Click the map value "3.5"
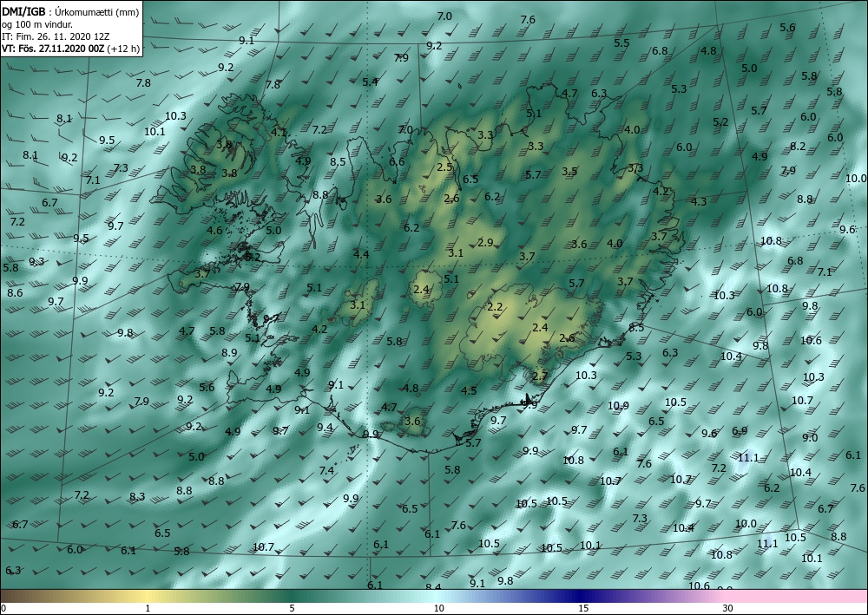The width and height of the screenshot is (868, 615). click(569, 172)
